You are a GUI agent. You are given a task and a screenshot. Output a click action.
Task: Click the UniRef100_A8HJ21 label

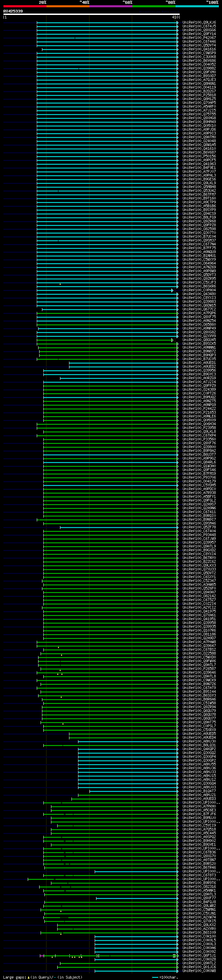199,795
